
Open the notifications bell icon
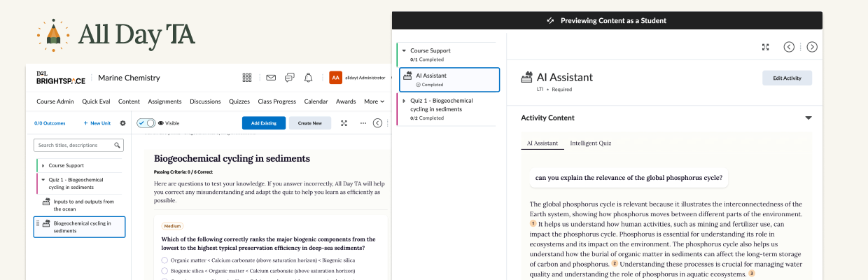click(308, 78)
